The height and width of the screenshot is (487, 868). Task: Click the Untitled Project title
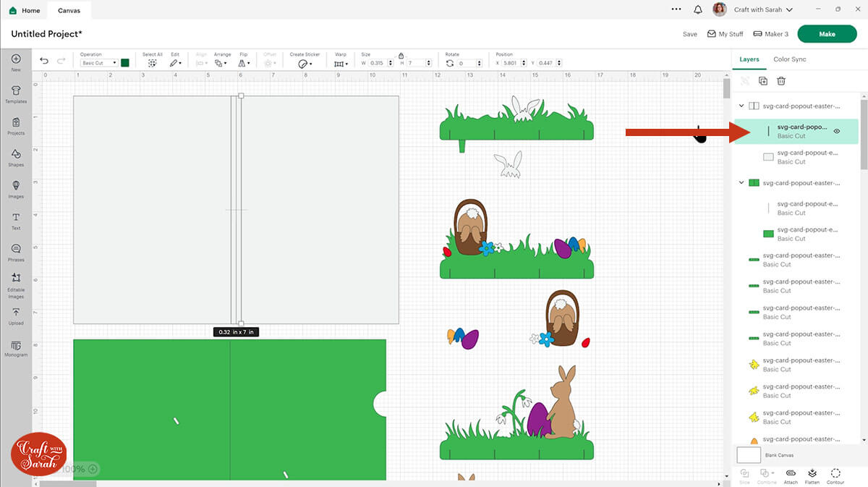click(47, 34)
